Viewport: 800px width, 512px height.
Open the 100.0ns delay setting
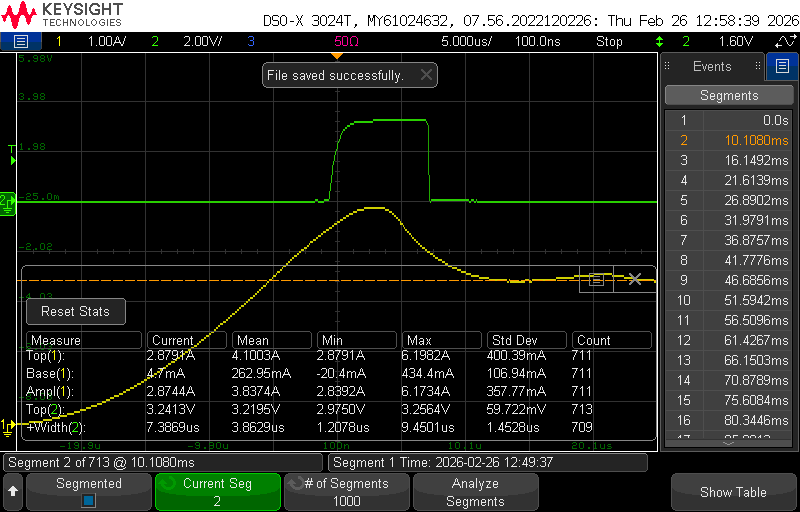537,41
